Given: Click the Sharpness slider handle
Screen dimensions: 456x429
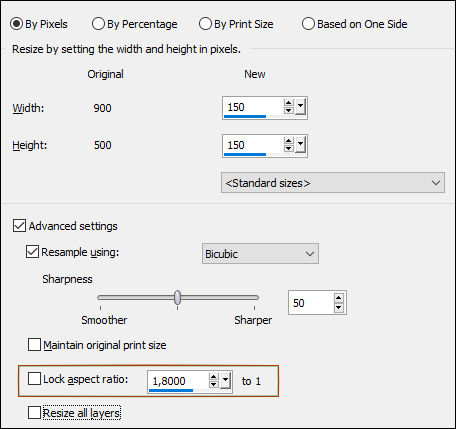Looking at the screenshot, I should (178, 297).
